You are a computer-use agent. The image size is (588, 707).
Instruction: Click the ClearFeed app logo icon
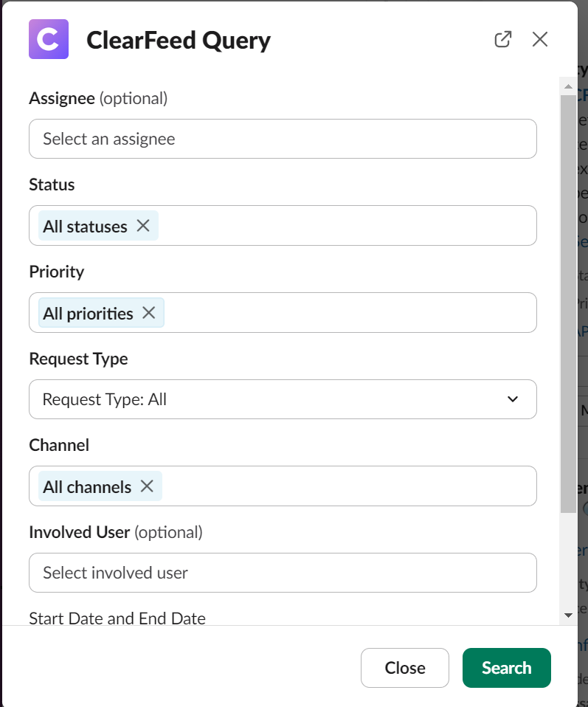pos(48,38)
